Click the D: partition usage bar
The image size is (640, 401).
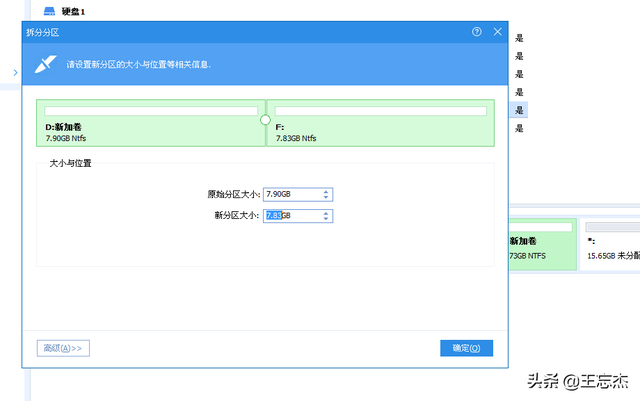(x=151, y=111)
